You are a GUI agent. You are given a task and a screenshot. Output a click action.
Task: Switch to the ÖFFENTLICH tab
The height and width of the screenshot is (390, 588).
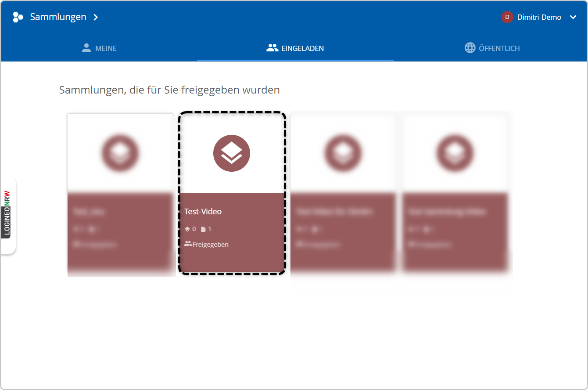(491, 48)
